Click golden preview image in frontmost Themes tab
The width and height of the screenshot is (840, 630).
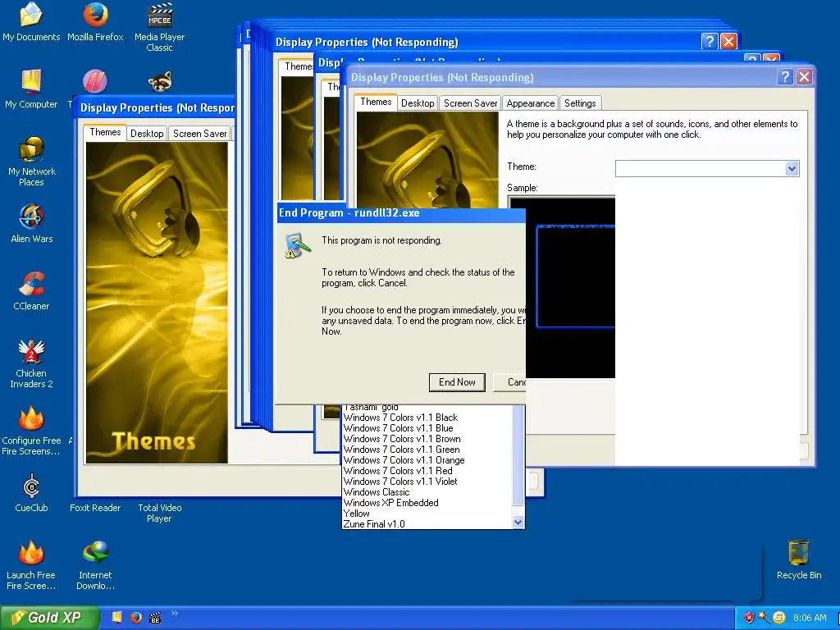[x=427, y=160]
